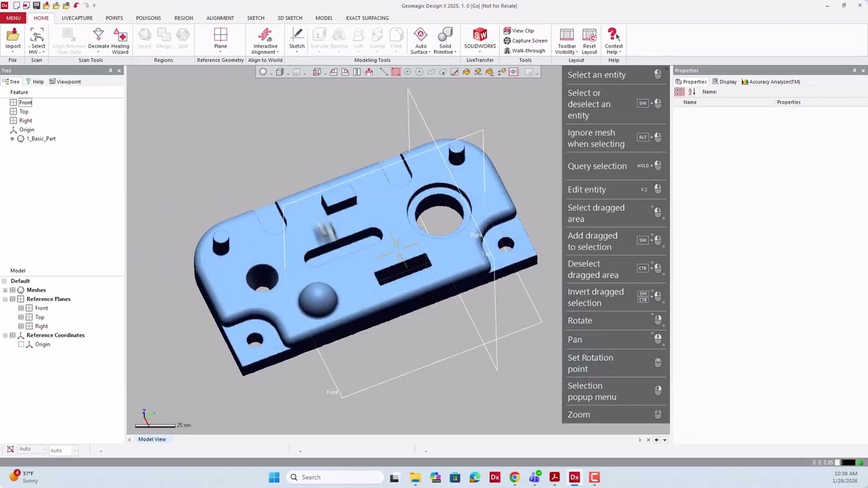Viewport: 868px width, 488px height.
Task: Switch to EXACT SURFACING tab
Action: pyautogui.click(x=368, y=18)
